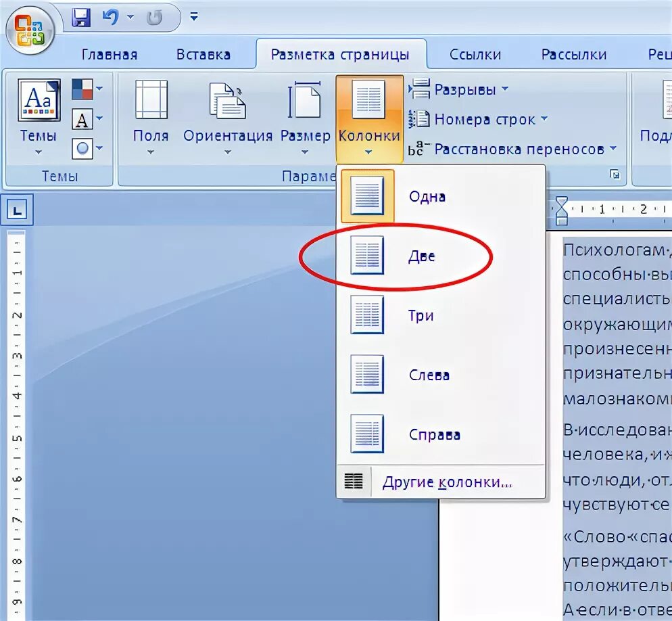Open the Темы gallery button
Screen dimensions: 672x621
click(39, 117)
